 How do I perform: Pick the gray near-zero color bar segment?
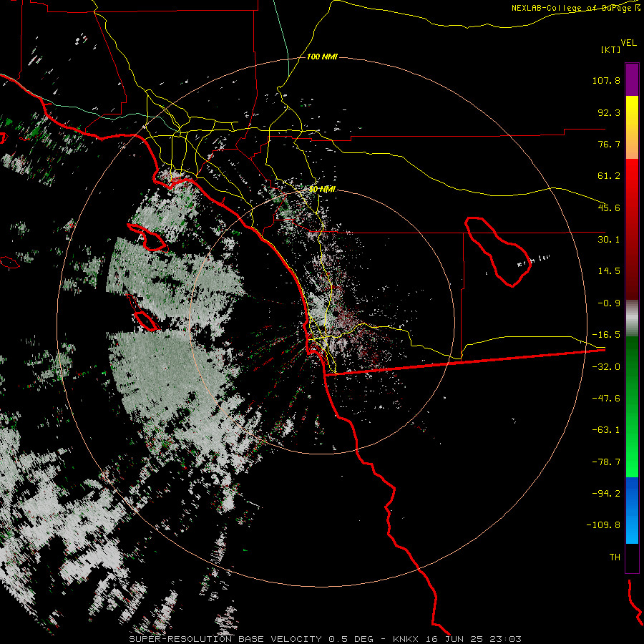click(632, 318)
